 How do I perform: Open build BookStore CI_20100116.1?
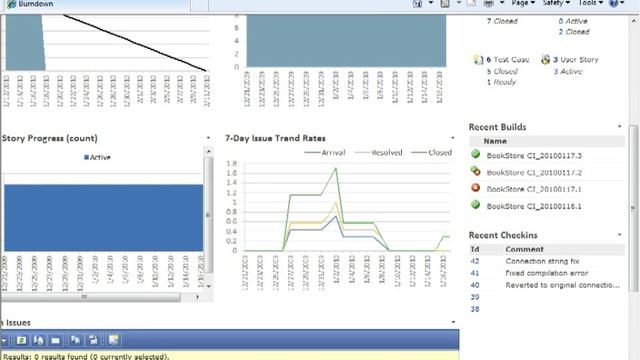534,207
